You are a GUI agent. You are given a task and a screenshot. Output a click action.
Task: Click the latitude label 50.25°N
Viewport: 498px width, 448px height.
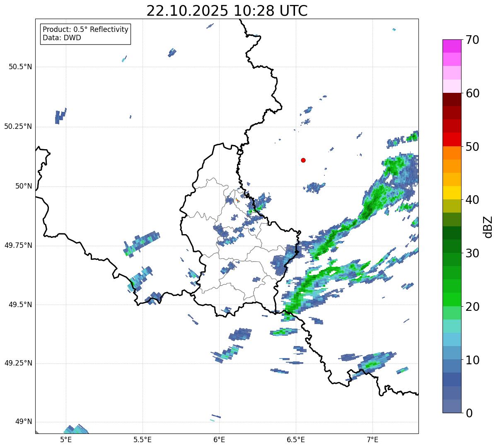point(18,126)
